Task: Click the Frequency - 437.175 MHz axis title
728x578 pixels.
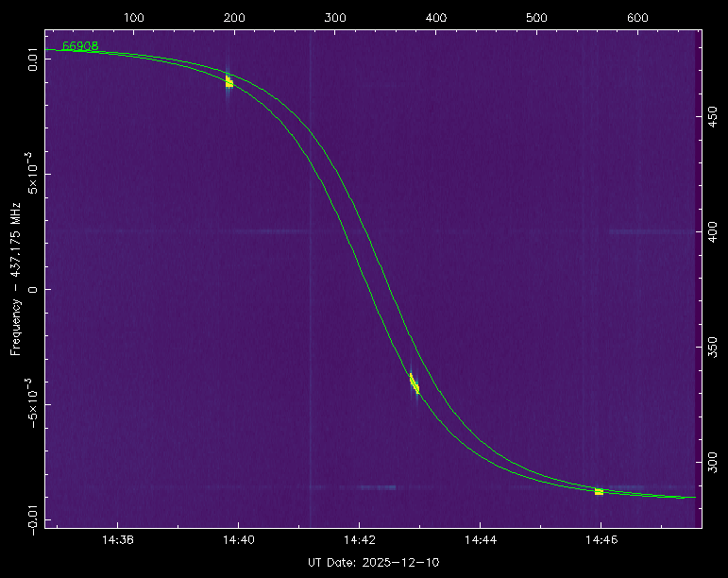Action: click(x=16, y=277)
